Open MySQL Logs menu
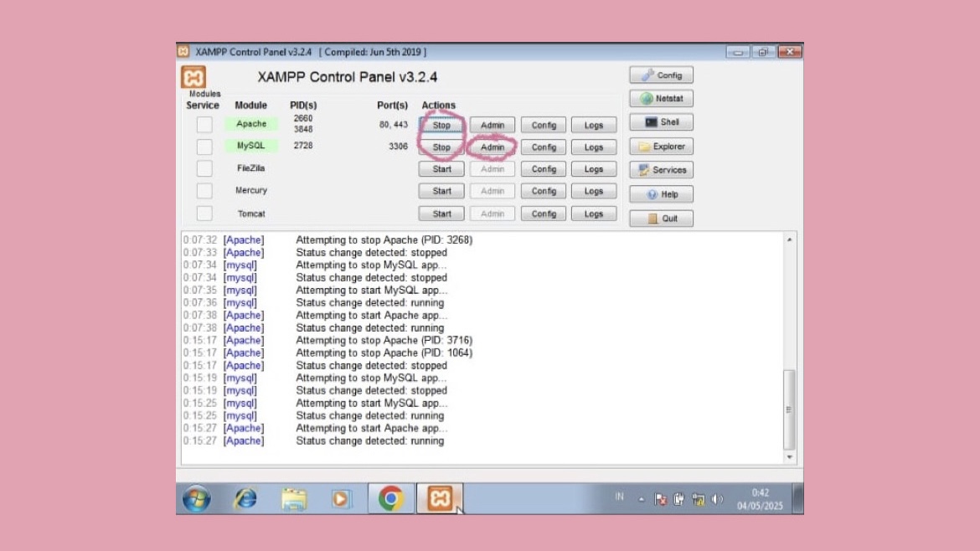The width and height of the screenshot is (980, 551). 594,147
